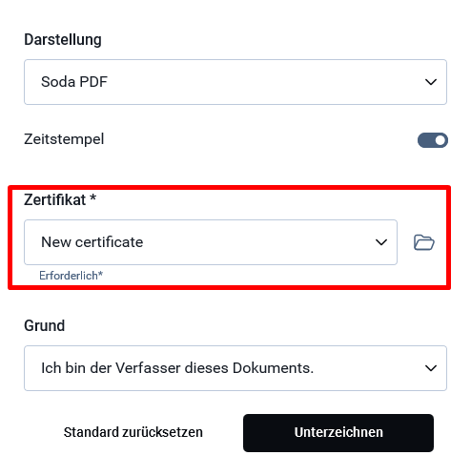Click the Zertifikat * heading label
Viewport: 471px width, 476px height.
click(x=60, y=199)
